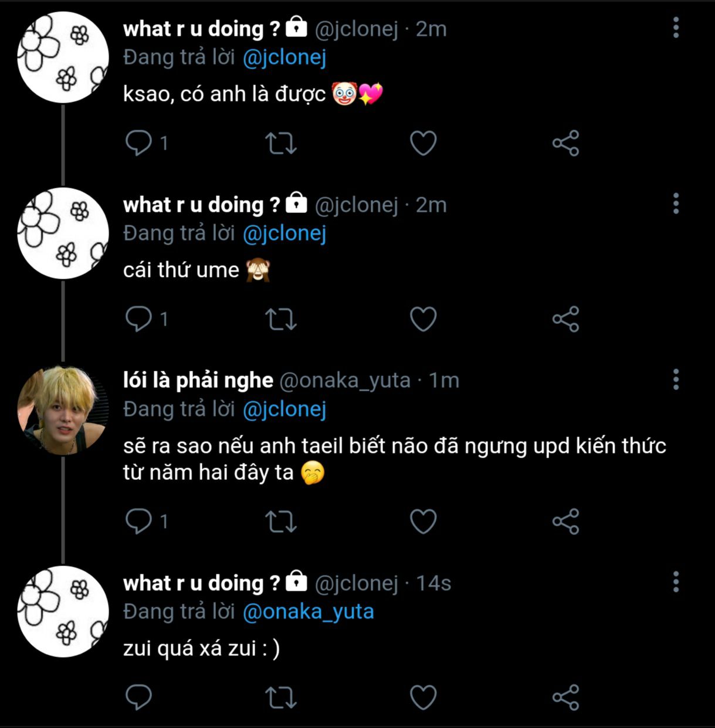Retweet the "cái thứ ume" tweet
Viewport: 715px width, 728px height.
tap(281, 319)
